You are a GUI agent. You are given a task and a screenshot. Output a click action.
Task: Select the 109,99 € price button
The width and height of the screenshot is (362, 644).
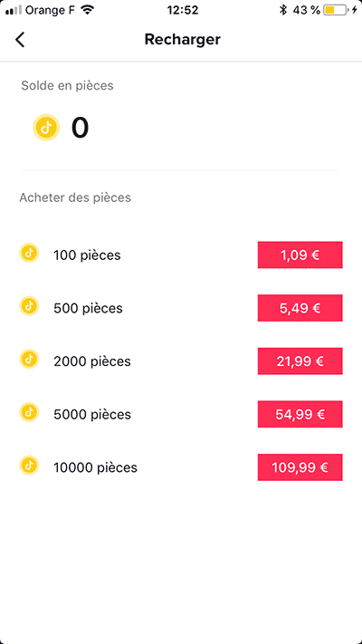click(300, 467)
